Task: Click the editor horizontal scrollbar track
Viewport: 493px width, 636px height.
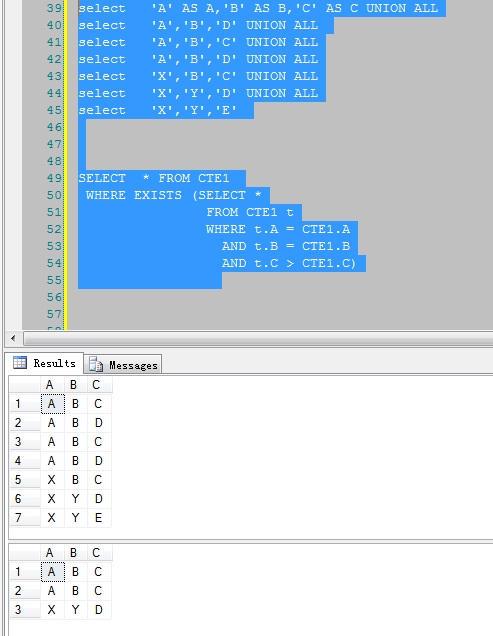Action: click(x=258, y=338)
